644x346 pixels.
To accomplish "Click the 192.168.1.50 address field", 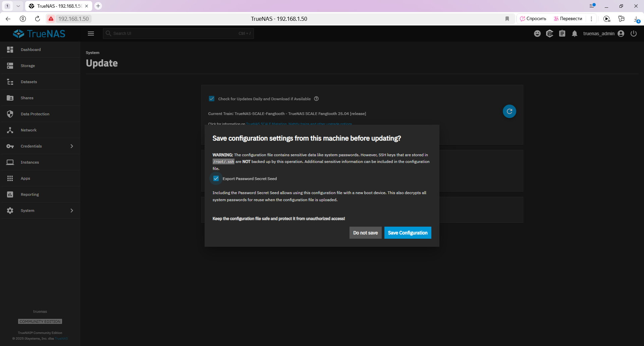I will pos(73,19).
